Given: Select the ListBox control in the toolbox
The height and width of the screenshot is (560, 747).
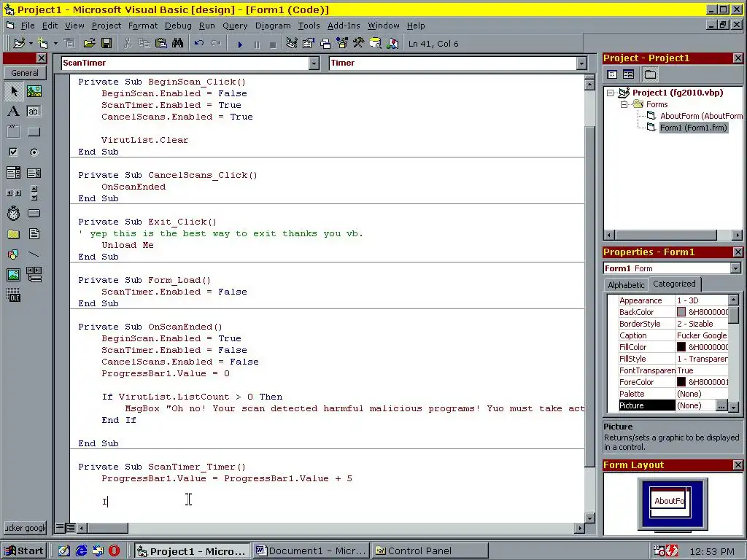Looking at the screenshot, I should 34,173.
